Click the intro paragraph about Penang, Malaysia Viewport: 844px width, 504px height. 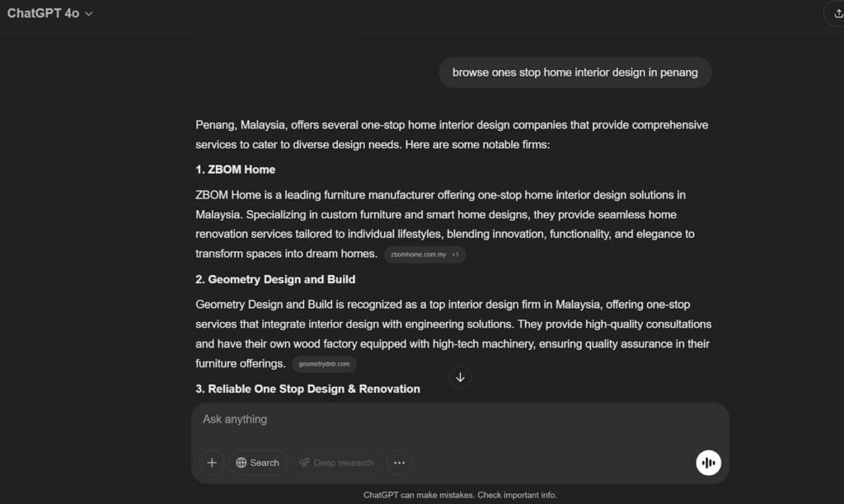[x=451, y=135]
